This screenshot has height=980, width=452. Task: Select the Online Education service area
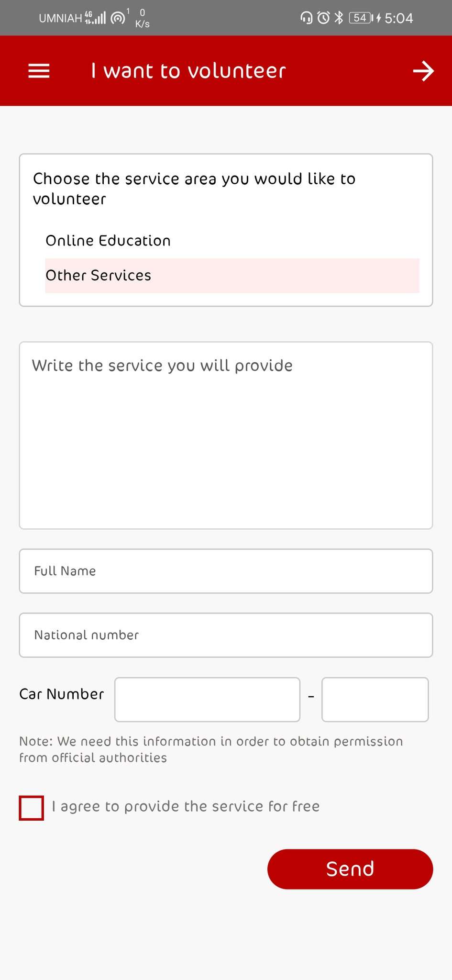[x=108, y=241]
